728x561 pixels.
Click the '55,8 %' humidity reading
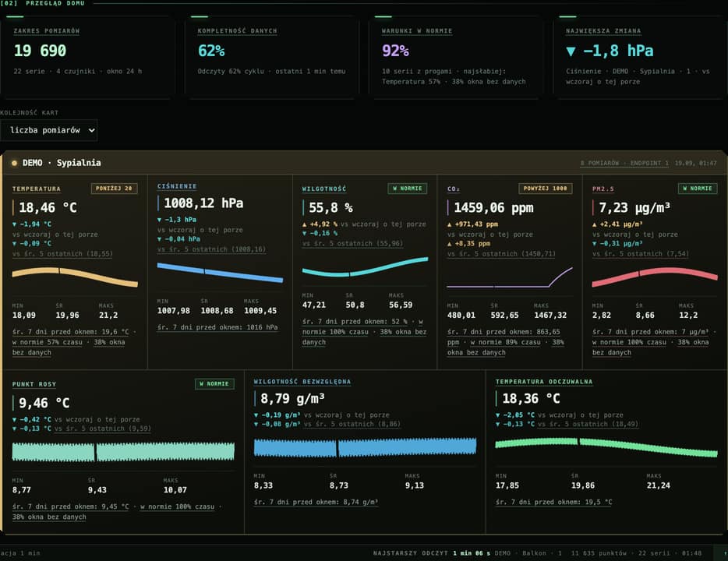click(x=330, y=207)
